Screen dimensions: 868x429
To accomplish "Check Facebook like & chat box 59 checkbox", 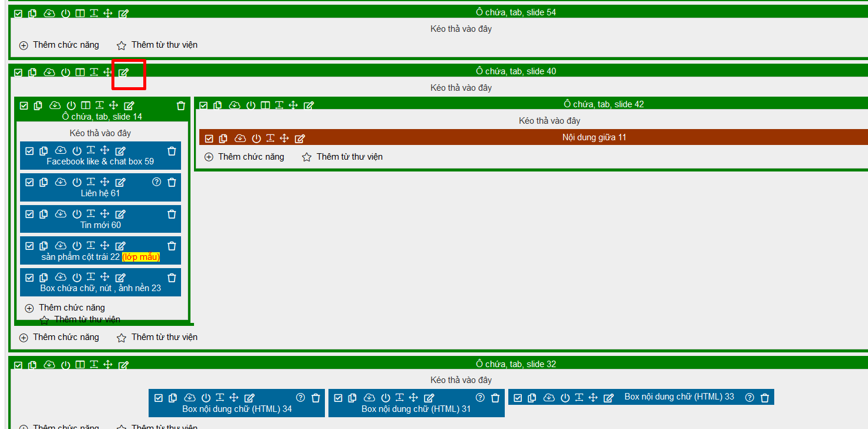I will click(29, 151).
